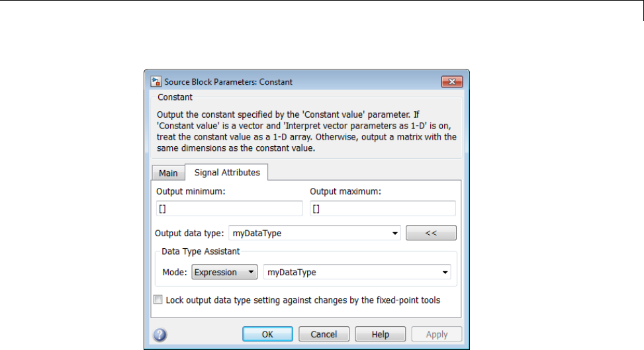Click the Output maximum input field
644x350 pixels.
click(383, 209)
